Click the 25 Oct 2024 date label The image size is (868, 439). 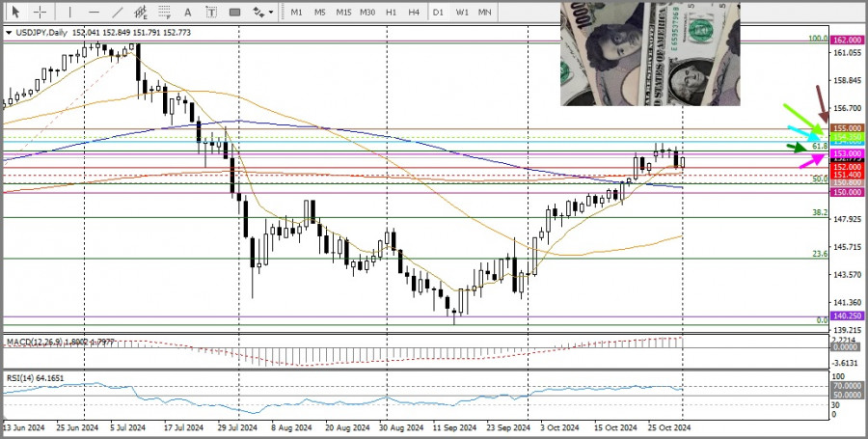point(669,428)
